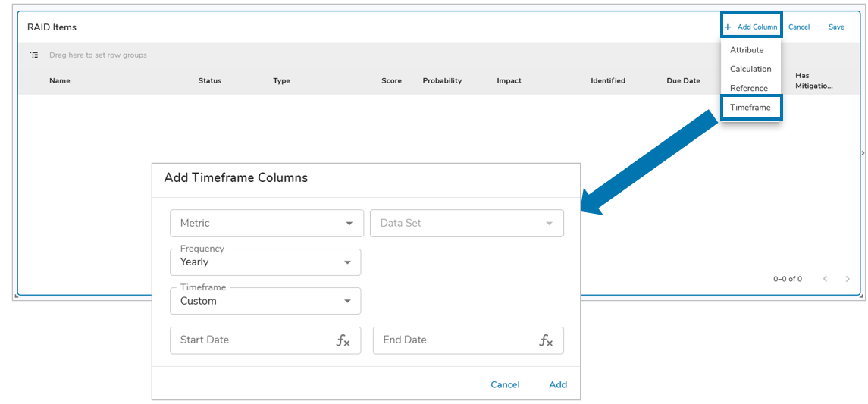Cancel the Add Timeframe Columns dialog
This screenshot has height=404, width=868.
click(x=505, y=384)
